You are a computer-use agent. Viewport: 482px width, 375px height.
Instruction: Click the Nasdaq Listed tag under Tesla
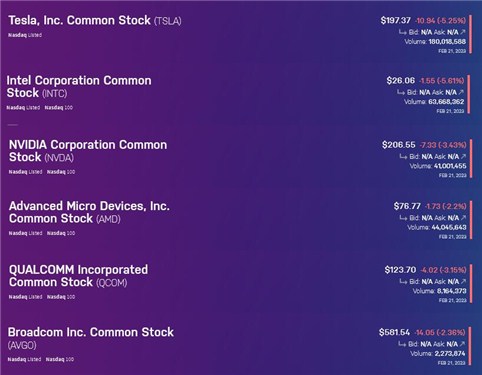click(25, 35)
